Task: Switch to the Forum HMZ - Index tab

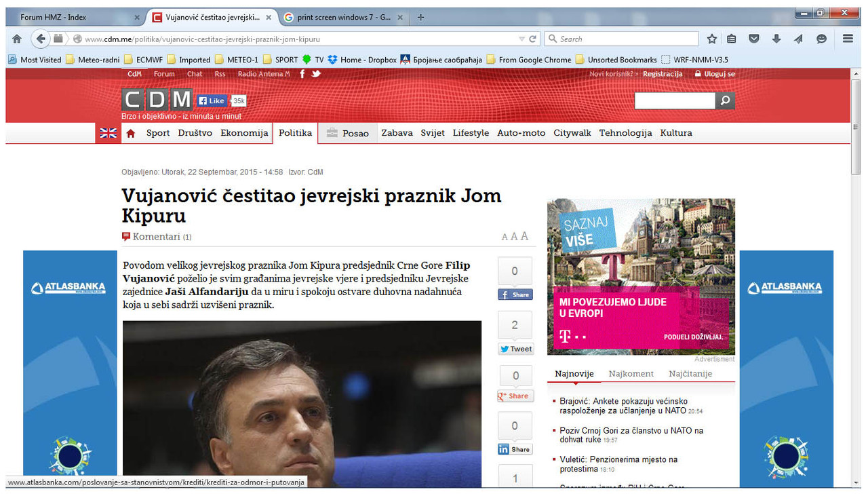Action: click(x=73, y=17)
